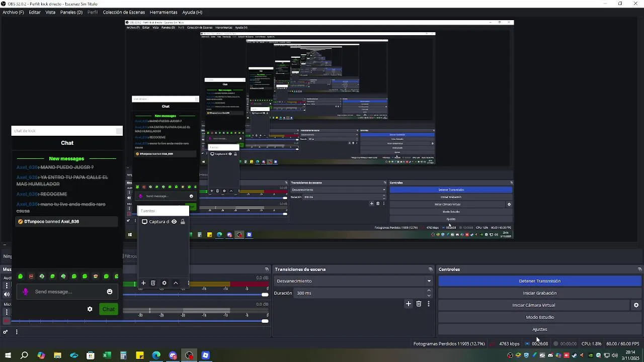Increase transition duration with up arrow
The image size is (644, 362).
pyautogui.click(x=429, y=291)
